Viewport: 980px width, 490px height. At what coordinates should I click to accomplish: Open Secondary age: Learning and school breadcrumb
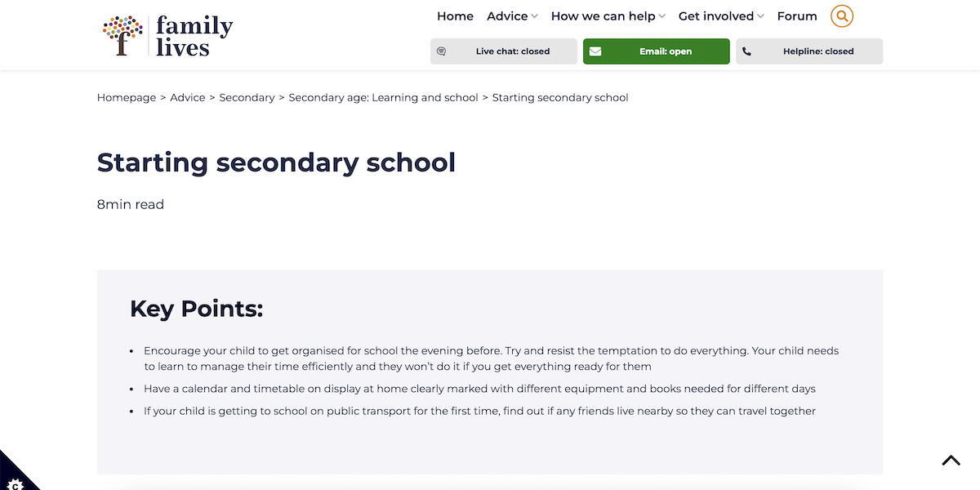pyautogui.click(x=384, y=97)
